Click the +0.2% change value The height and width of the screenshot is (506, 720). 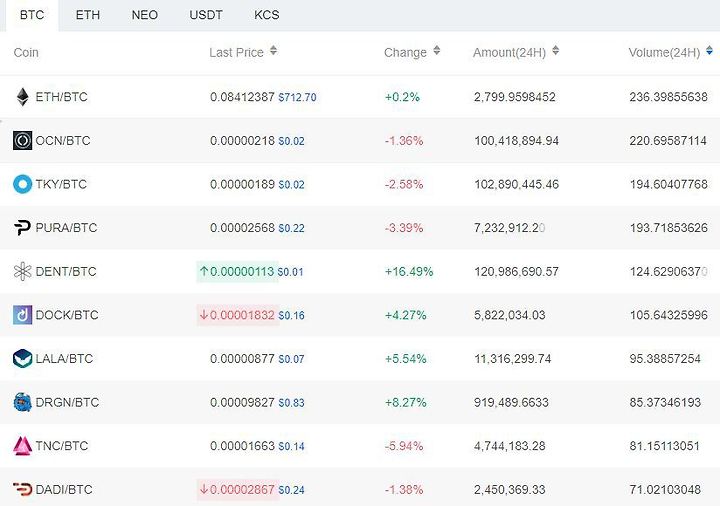tap(402, 97)
